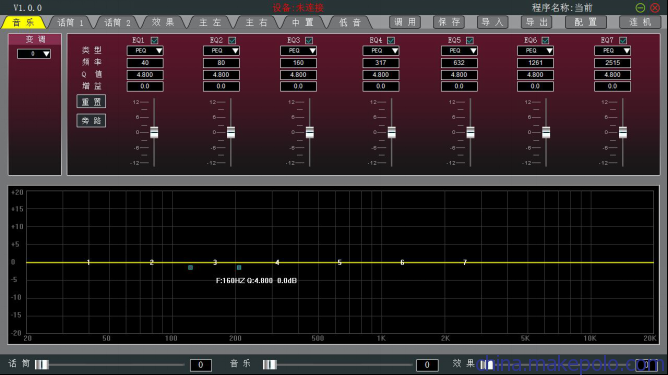Open the EQ5 type PEQ dropdown
Image resolution: width=668 pixels, height=375 pixels.
pos(459,51)
